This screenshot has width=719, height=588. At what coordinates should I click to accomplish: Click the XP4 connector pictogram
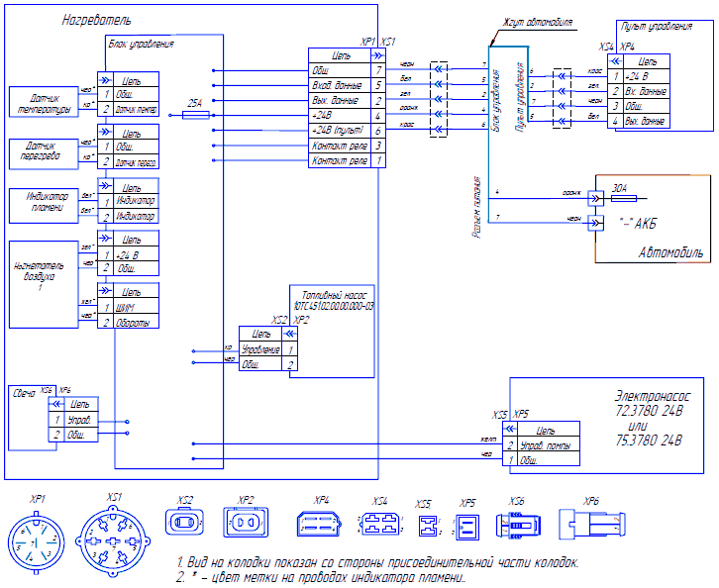pyautogui.click(x=319, y=524)
